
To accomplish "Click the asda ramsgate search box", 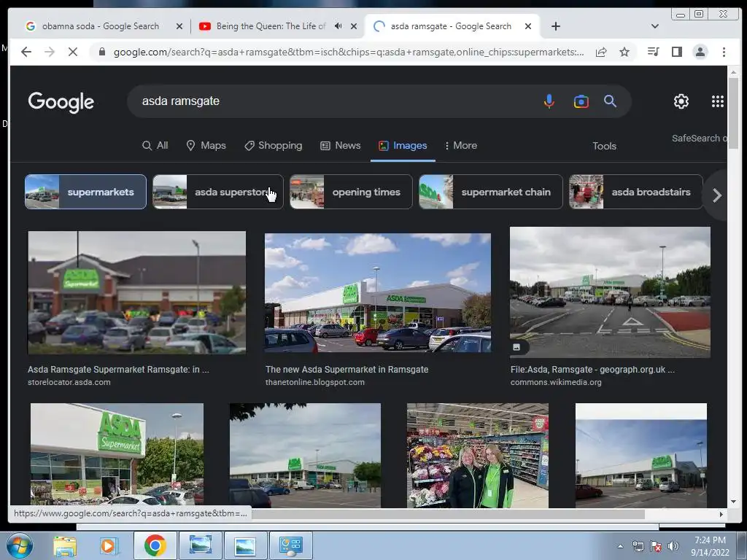I will coord(333,101).
